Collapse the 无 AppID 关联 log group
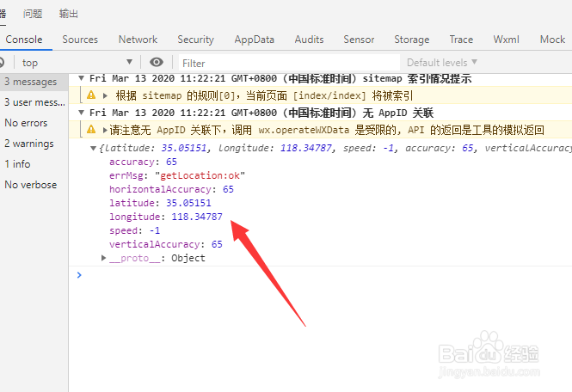This screenshot has width=572, height=392. 82,113
